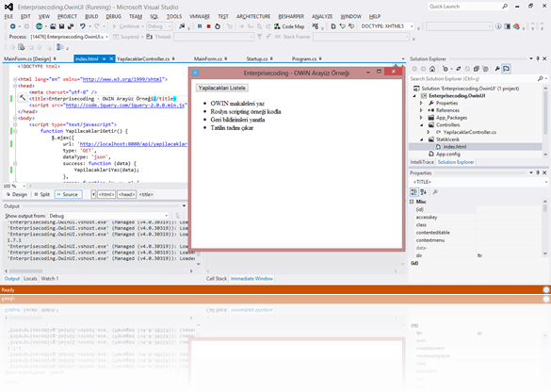Click the blue information icon on toolbar

pyautogui.click(x=498, y=26)
